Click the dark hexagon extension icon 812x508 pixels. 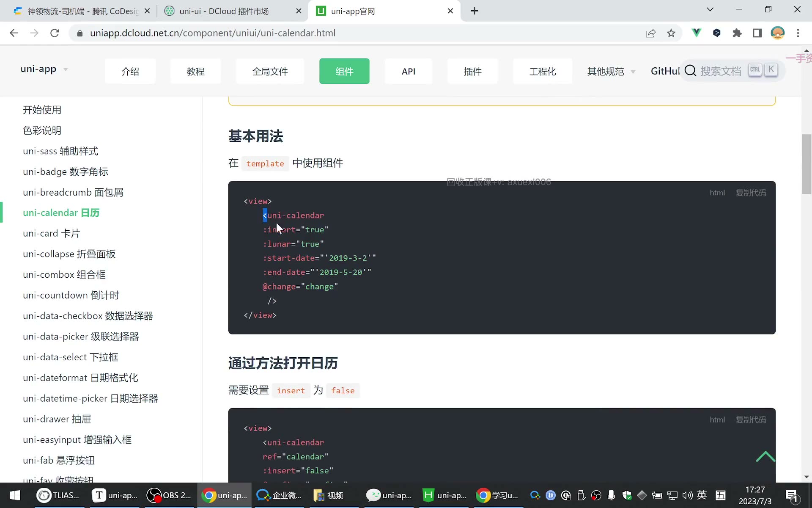click(717, 33)
